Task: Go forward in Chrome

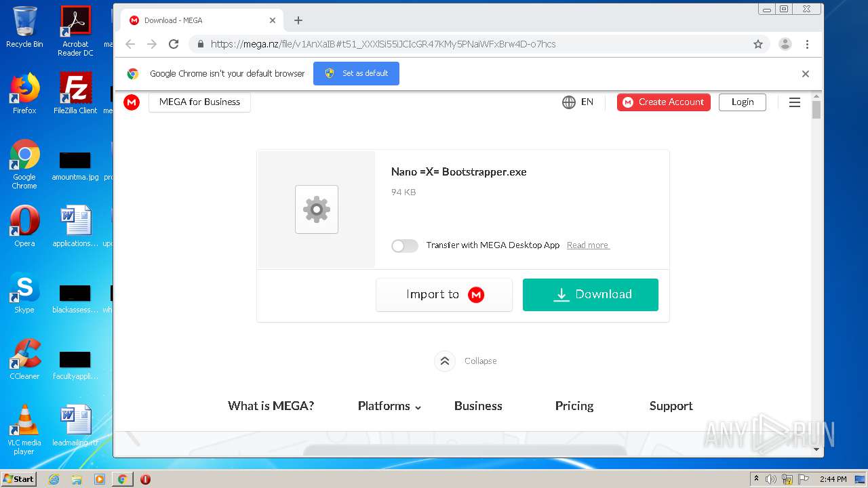Action: 152,44
